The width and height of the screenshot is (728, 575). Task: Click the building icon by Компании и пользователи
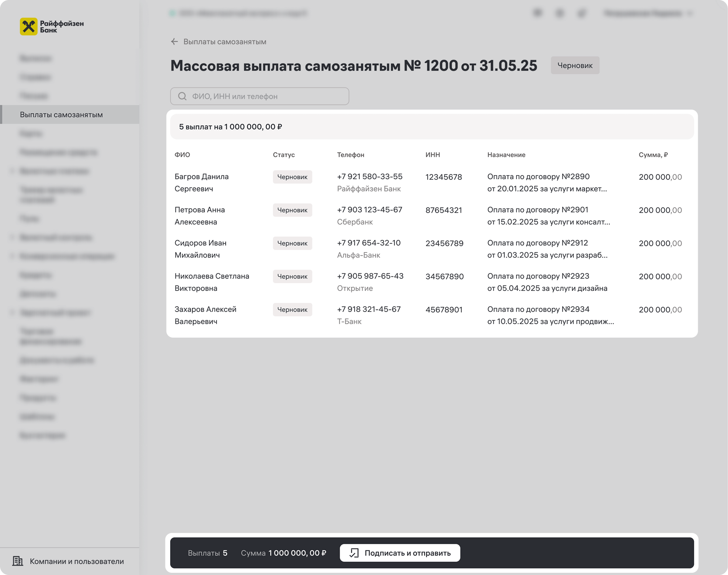[x=18, y=561]
